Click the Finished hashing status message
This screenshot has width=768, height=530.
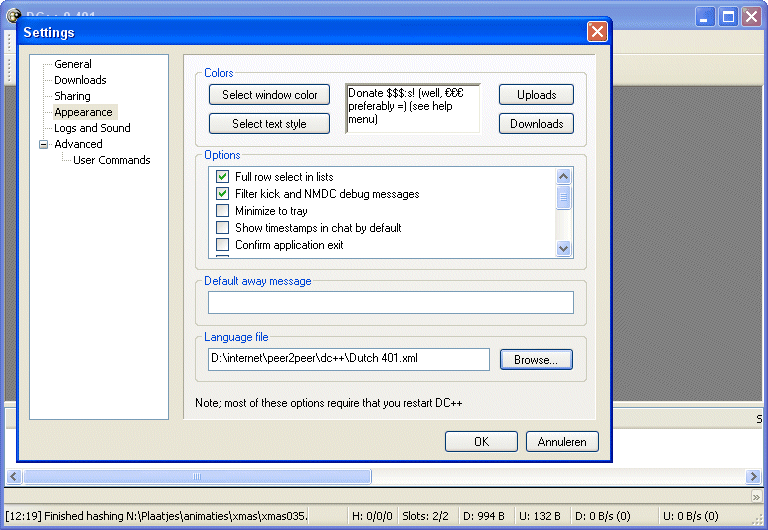(x=157, y=516)
